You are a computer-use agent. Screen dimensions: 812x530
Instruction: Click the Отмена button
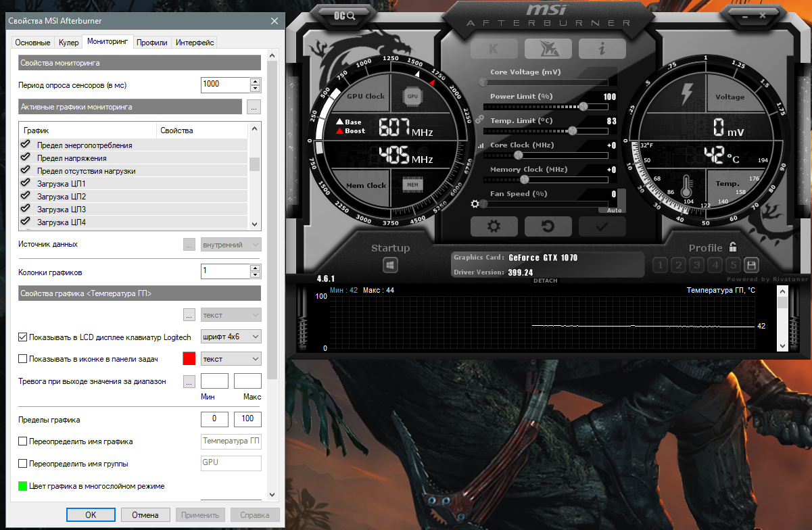tap(145, 514)
